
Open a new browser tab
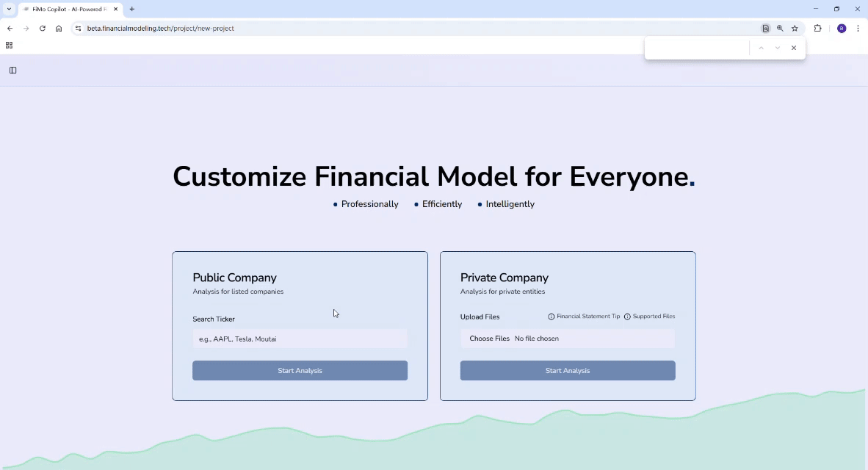click(131, 9)
